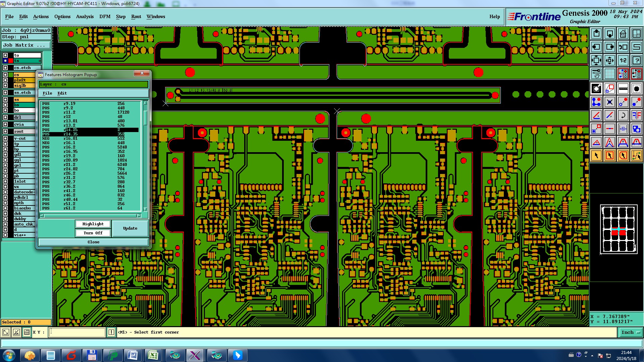Open Edit menu in Features Histogram popup
Viewport: 644px width, 362px height.
click(62, 93)
